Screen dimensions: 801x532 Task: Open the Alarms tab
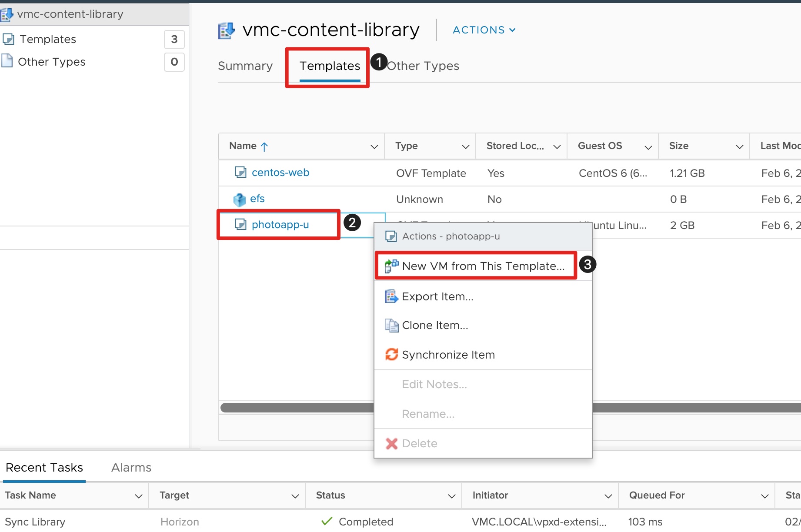(131, 467)
